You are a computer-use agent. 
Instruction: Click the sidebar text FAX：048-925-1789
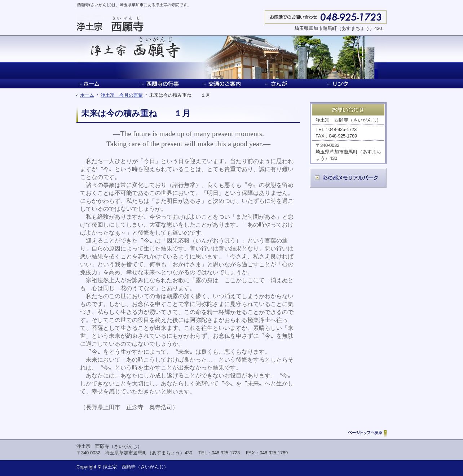(x=336, y=136)
